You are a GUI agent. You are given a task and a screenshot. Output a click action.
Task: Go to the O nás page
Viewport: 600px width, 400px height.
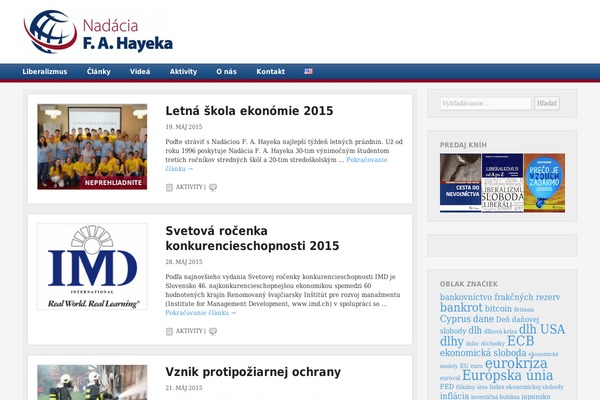227,72
